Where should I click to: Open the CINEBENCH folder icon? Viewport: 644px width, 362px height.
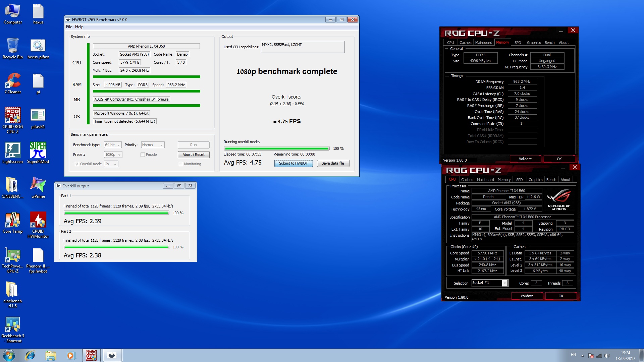point(13,188)
